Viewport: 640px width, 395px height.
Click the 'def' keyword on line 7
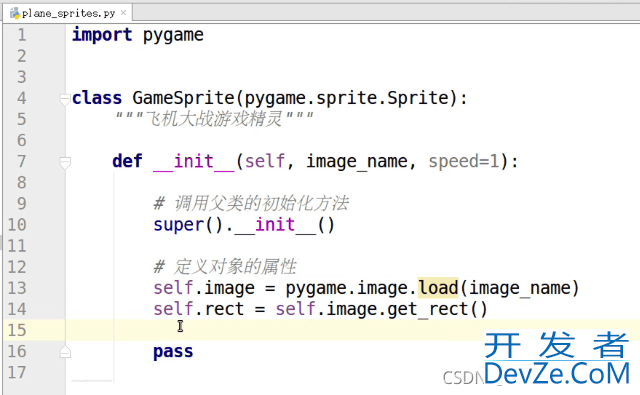(x=127, y=161)
